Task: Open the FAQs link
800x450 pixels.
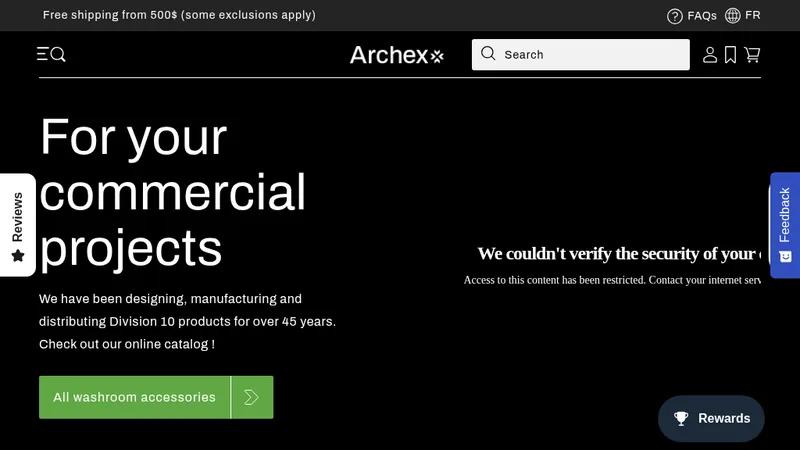Action: pyautogui.click(x=692, y=16)
